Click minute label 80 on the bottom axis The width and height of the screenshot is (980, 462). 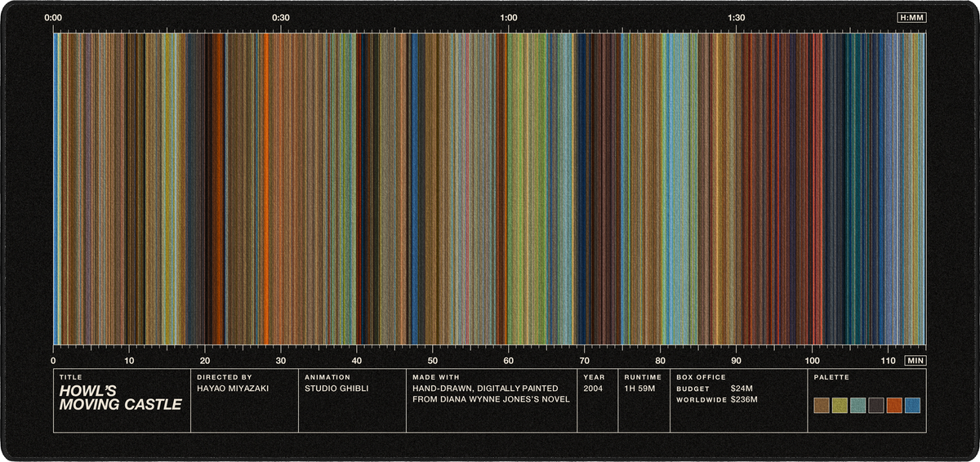pyautogui.click(x=661, y=360)
